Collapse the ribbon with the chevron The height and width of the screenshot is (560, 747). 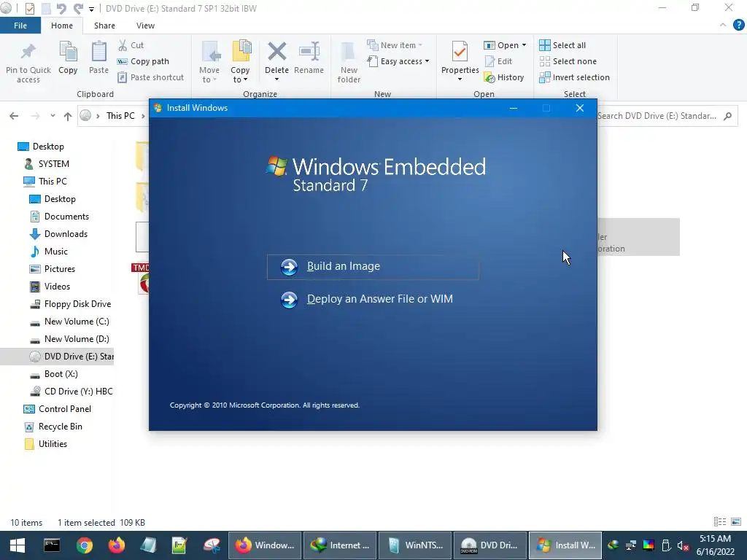click(723, 26)
